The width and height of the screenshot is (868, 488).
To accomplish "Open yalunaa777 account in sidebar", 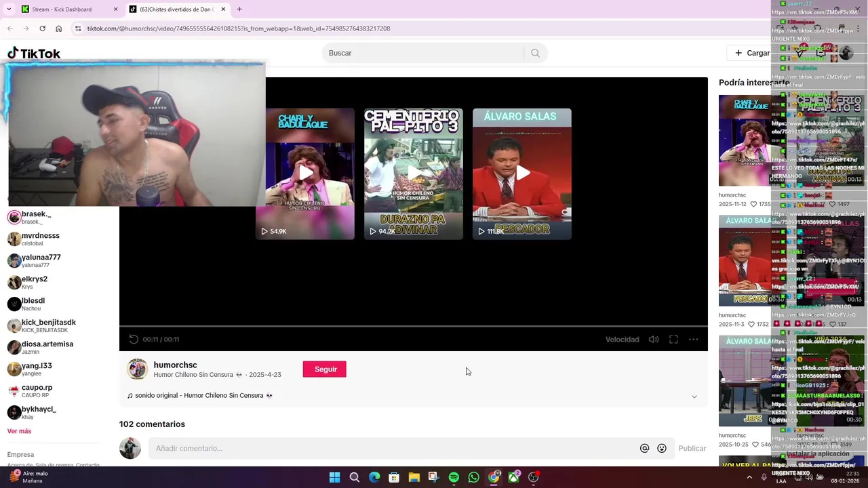I will (54, 260).
